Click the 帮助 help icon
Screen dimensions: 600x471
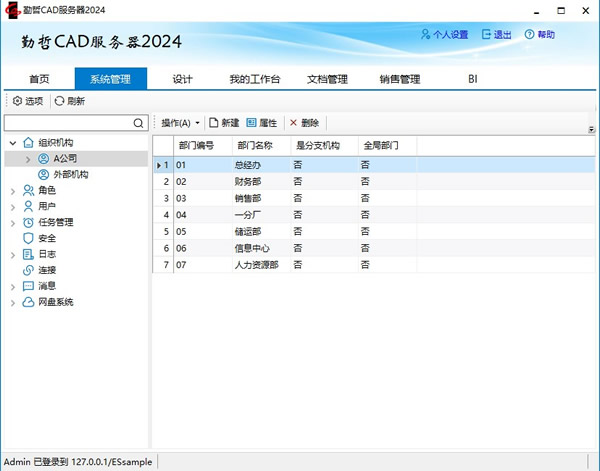(x=529, y=35)
